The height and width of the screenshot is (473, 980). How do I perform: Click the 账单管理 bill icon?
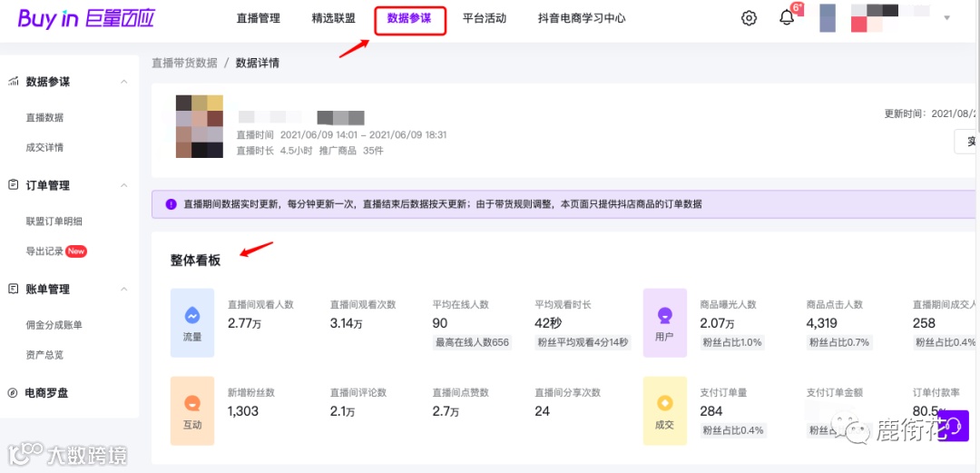(x=13, y=289)
